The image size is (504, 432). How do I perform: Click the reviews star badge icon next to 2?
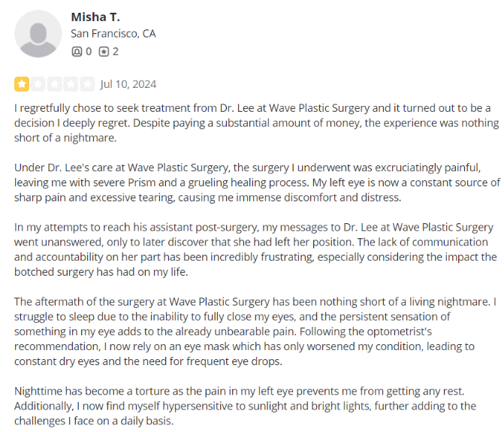tap(104, 51)
